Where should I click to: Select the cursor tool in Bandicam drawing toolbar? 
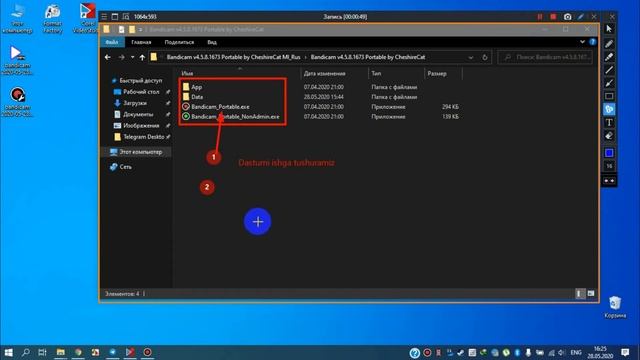(x=609, y=29)
